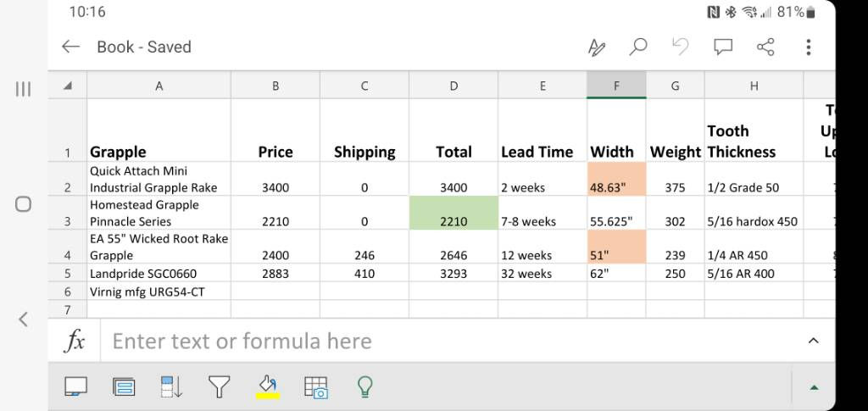
Task: Tap the share icon
Action: tap(765, 47)
